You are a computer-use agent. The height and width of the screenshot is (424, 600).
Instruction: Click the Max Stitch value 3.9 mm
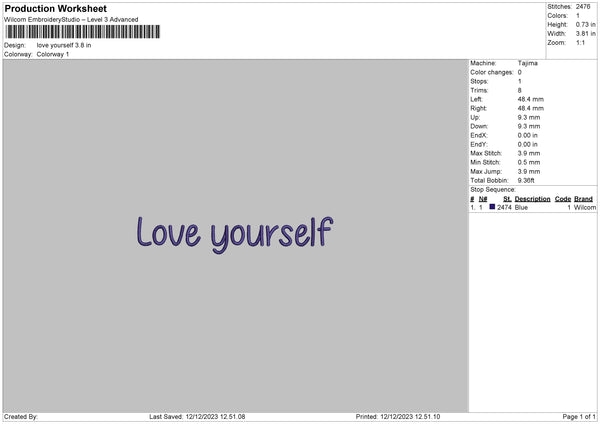(x=529, y=153)
